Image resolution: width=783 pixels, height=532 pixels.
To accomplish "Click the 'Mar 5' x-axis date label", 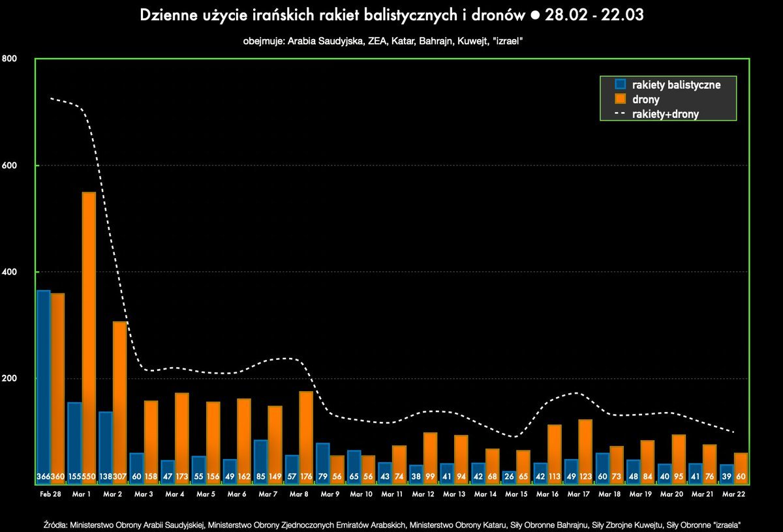I will 206,495.
